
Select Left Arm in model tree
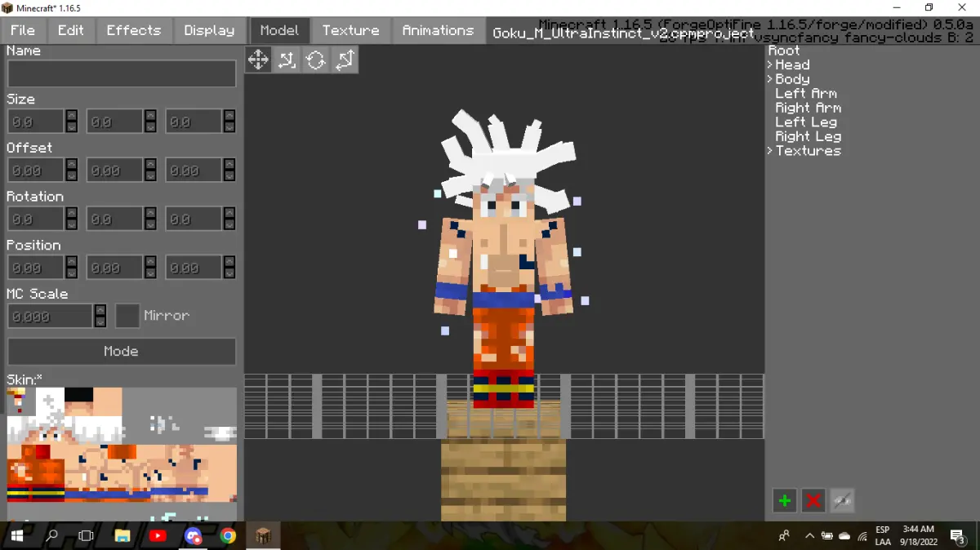point(806,93)
